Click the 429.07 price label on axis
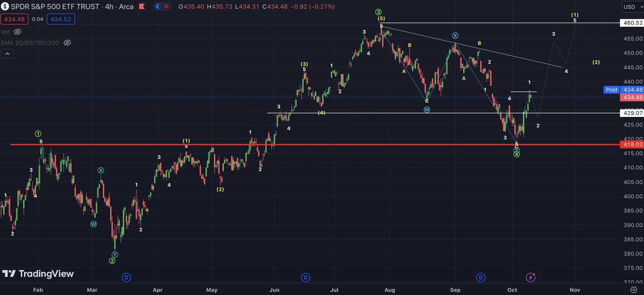This screenshot has height=295, width=644. click(632, 113)
